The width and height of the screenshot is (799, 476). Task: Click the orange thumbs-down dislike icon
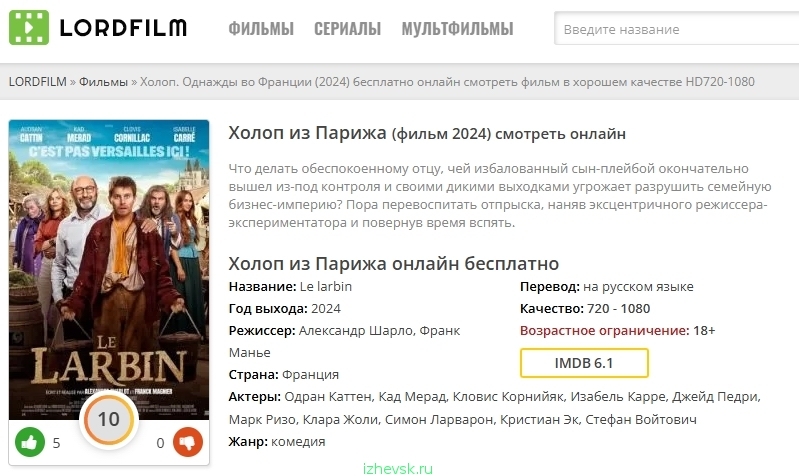(x=188, y=442)
